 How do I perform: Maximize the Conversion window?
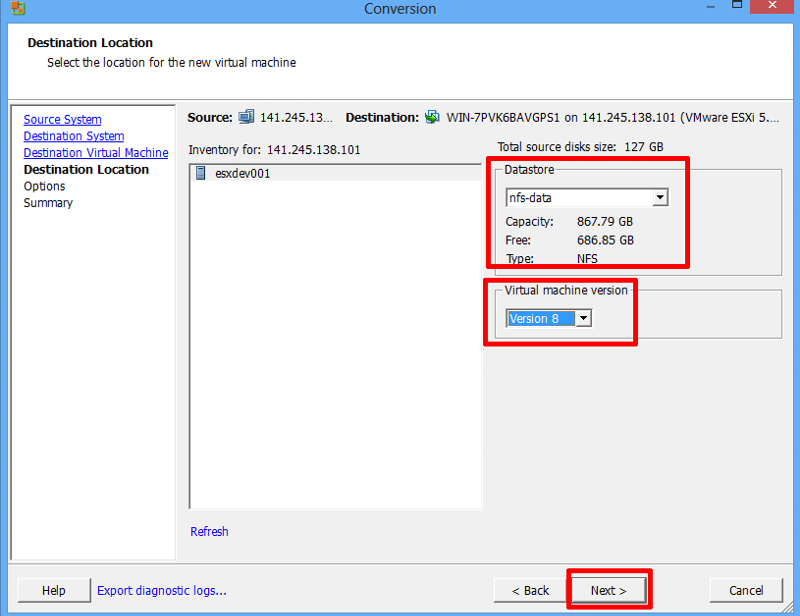coord(737,6)
